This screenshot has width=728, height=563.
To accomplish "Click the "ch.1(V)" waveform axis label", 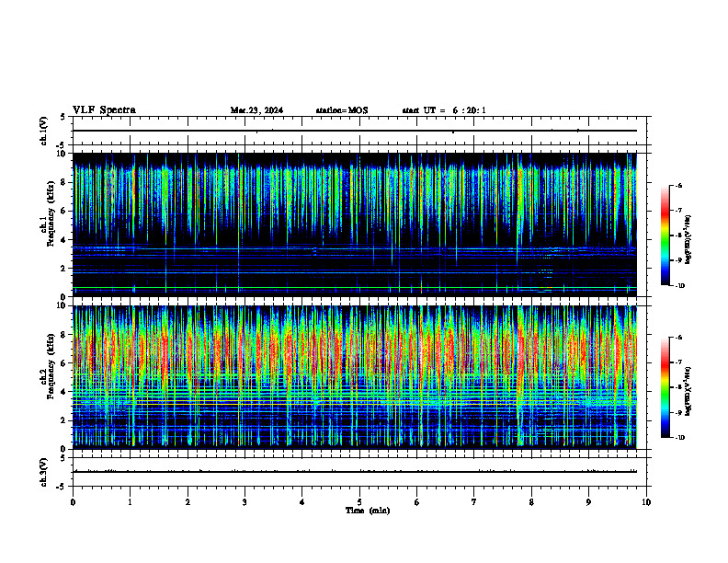I will (x=43, y=131).
